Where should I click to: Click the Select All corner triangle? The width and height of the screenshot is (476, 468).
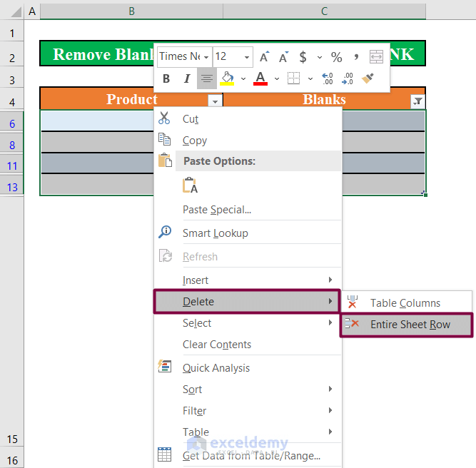click(15, 11)
